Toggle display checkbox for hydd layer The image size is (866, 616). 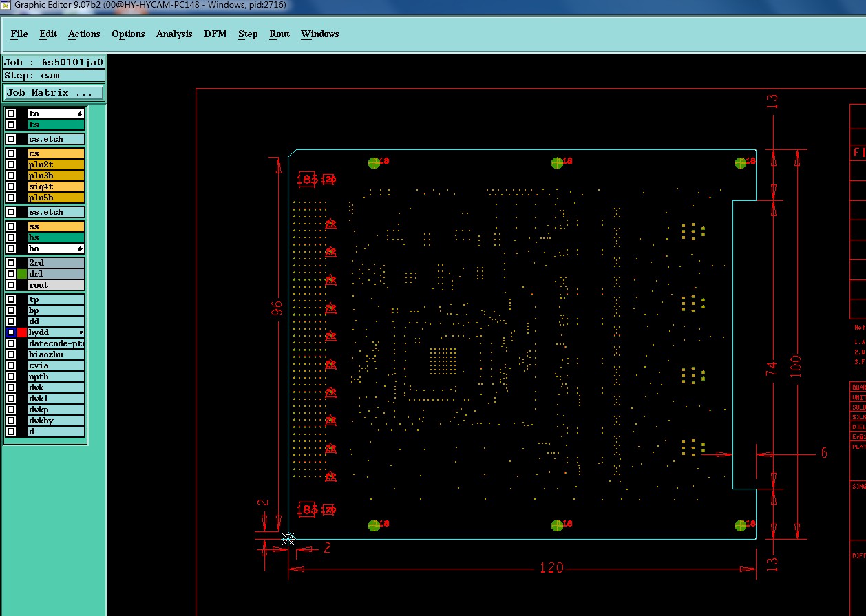click(11, 332)
